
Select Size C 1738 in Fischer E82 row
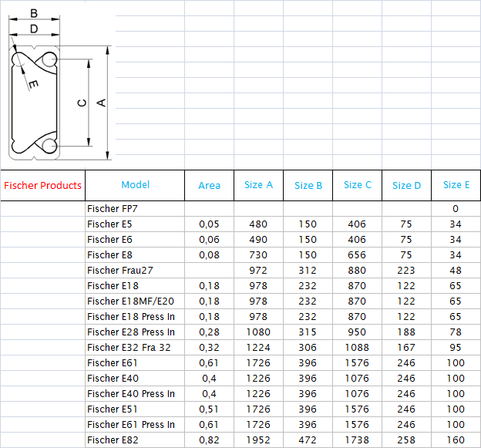point(358,440)
